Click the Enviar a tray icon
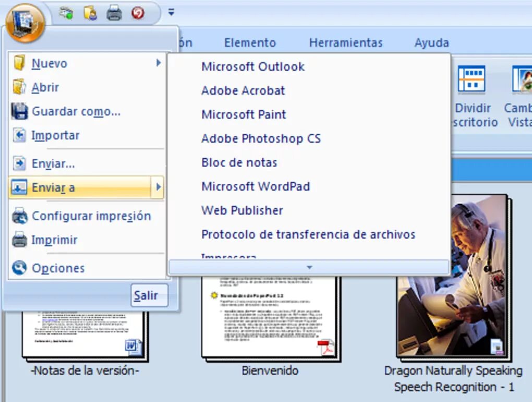The width and height of the screenshot is (532, 402). (19, 187)
